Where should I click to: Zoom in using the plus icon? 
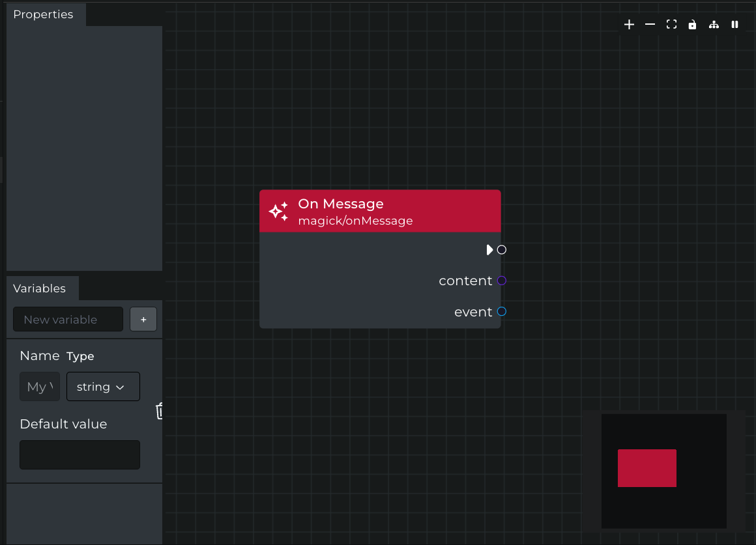point(629,24)
